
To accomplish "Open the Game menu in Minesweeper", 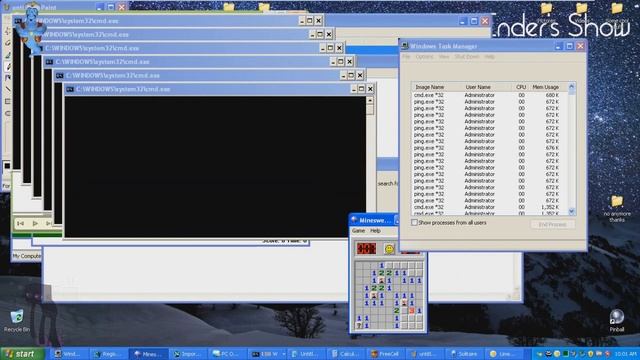I will point(358,231).
